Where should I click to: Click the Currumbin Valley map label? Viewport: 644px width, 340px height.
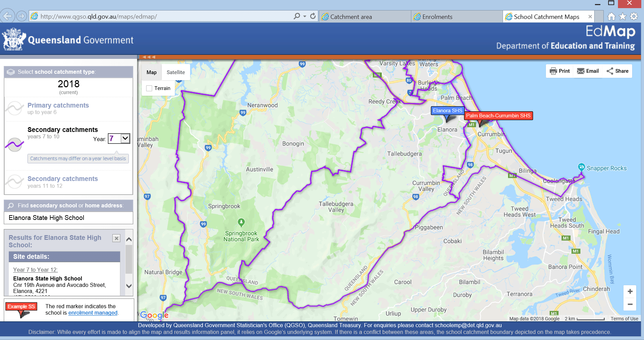point(426,186)
